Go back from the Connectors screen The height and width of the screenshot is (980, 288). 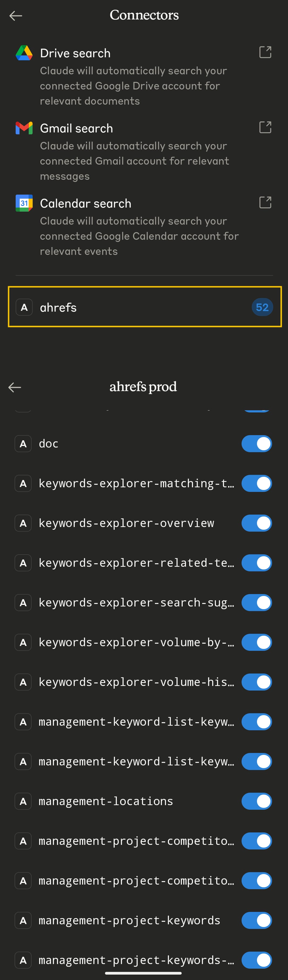pyautogui.click(x=16, y=16)
